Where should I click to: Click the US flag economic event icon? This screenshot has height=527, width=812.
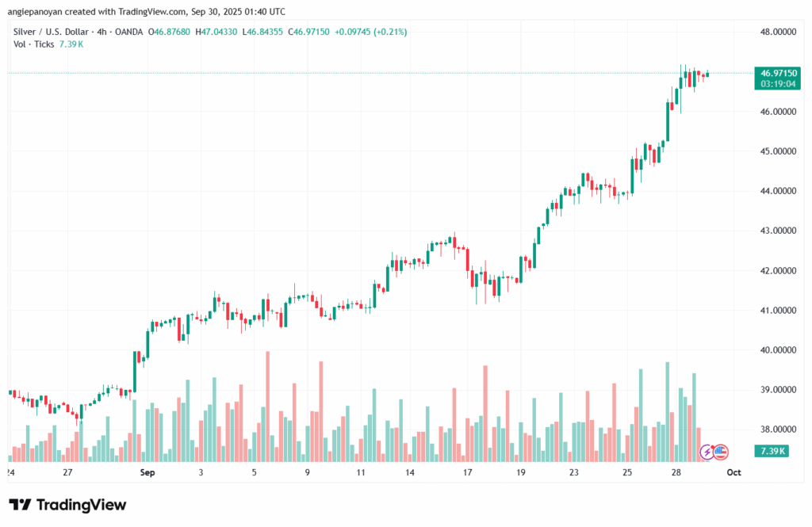point(720,452)
